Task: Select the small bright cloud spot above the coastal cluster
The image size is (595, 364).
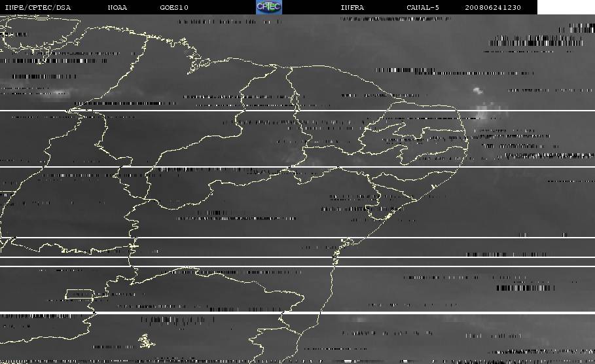Action: (x=477, y=92)
